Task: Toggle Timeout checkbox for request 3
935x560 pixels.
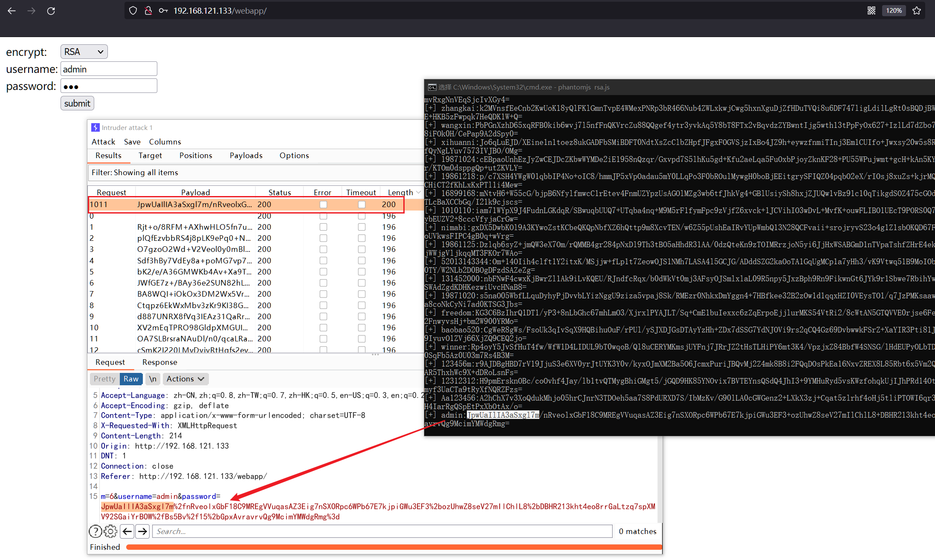Action: (x=362, y=249)
